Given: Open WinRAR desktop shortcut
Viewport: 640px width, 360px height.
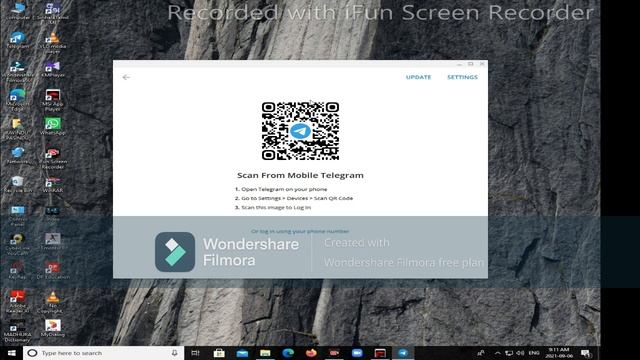Looking at the screenshot, I should (53, 184).
